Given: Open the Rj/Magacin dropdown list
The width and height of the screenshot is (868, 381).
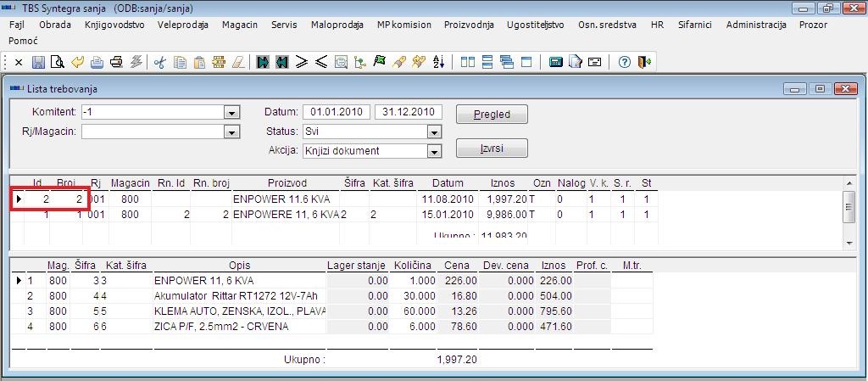Looking at the screenshot, I should [x=231, y=132].
